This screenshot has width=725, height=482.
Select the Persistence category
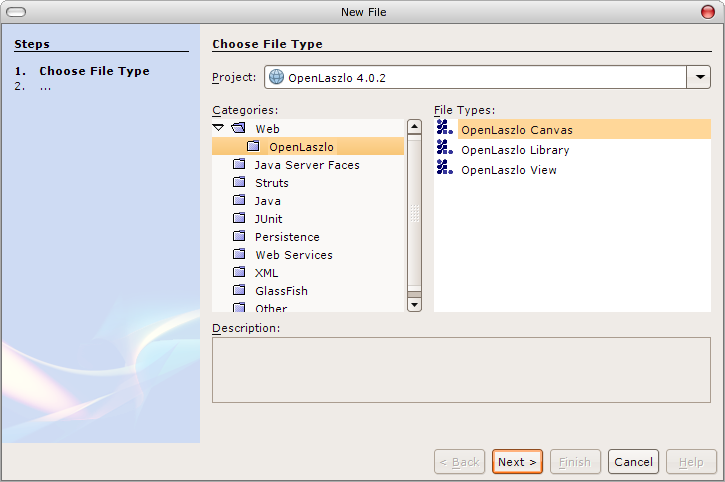[287, 237]
